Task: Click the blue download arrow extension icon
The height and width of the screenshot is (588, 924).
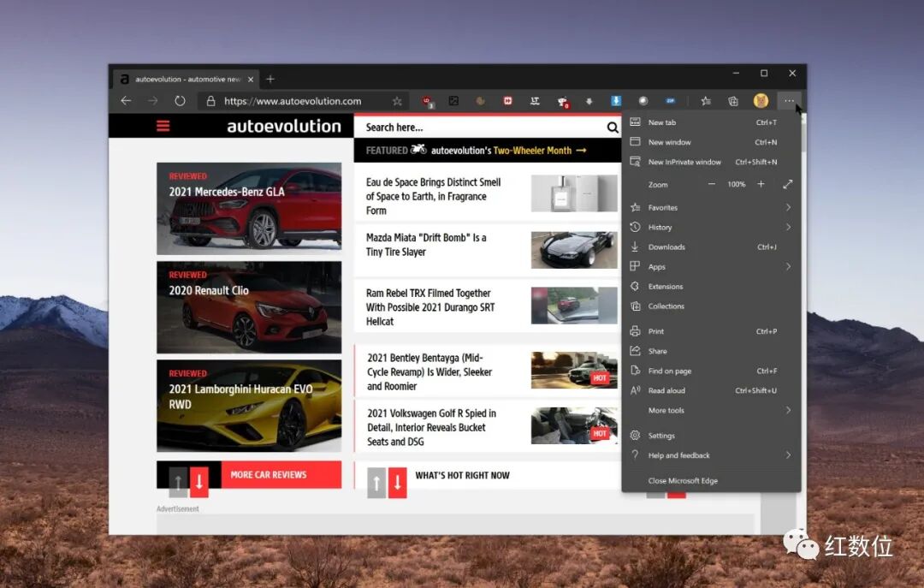Action: 616,101
